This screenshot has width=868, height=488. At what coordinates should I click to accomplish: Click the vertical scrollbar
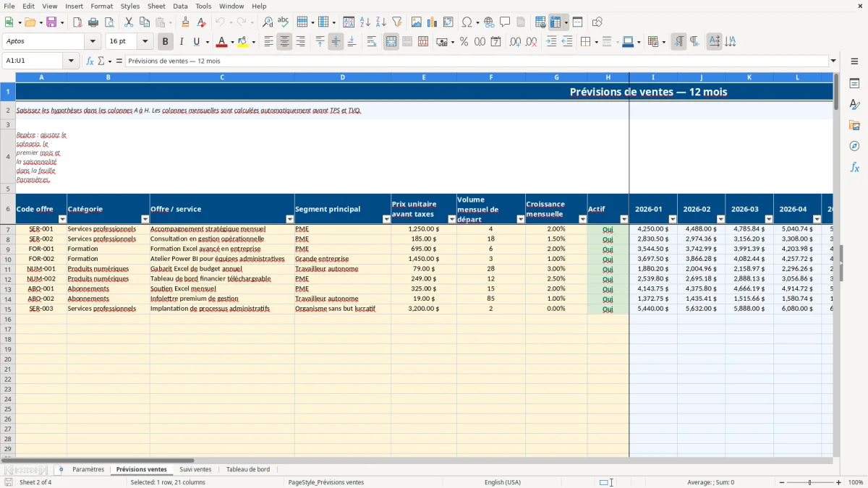click(836, 265)
